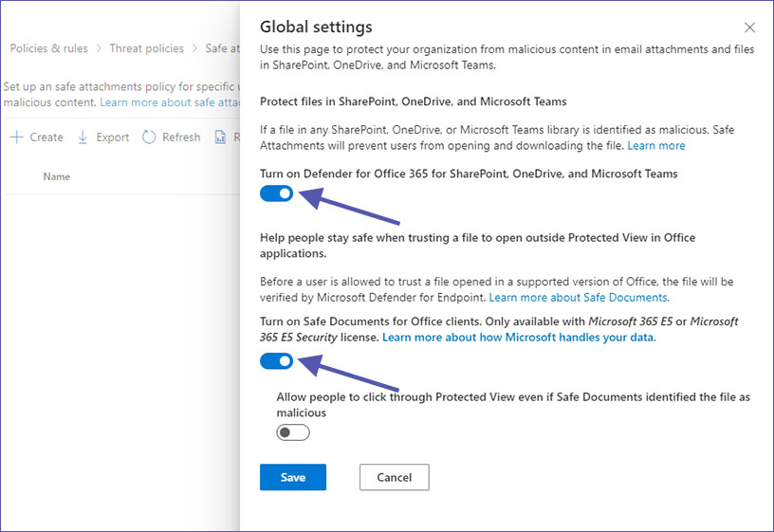774x532 pixels.
Task: Click 'Protect files in SharePoint, OneDrive' heading
Action: coord(414,101)
